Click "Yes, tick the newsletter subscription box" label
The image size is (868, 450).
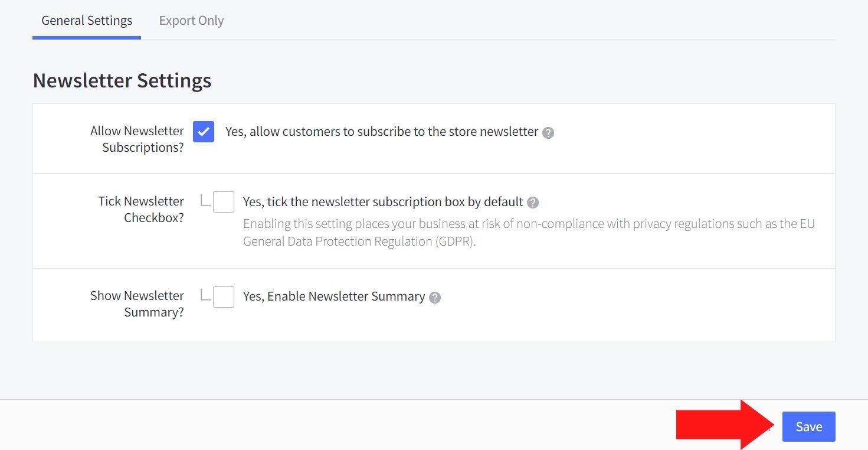(383, 202)
